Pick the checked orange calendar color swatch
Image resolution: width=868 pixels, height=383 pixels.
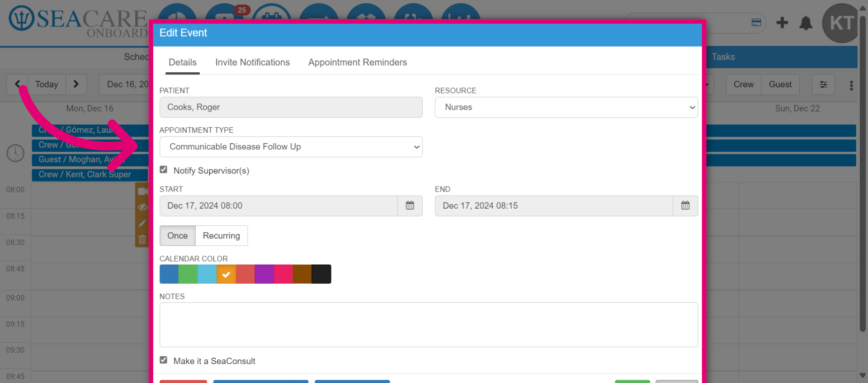click(x=226, y=274)
